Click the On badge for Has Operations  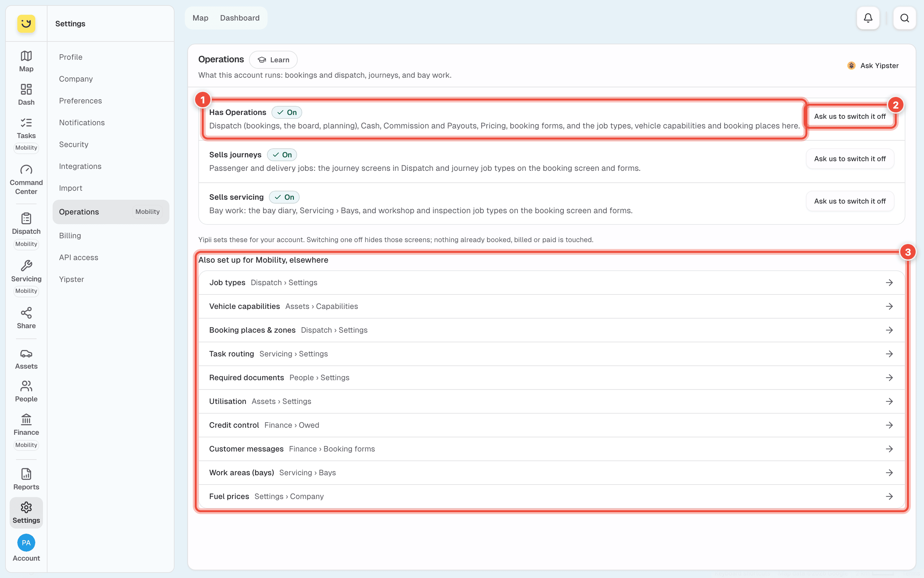287,112
